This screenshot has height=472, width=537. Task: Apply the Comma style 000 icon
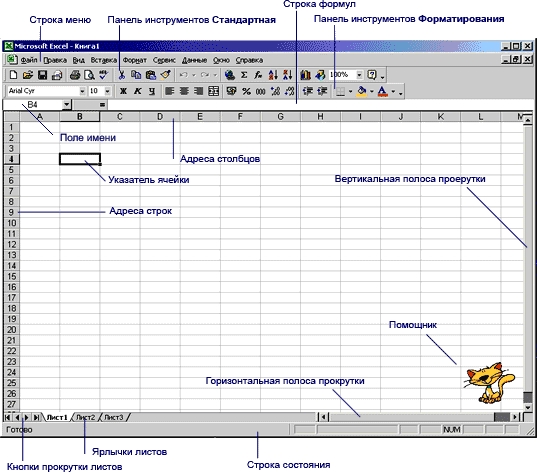pos(261,91)
